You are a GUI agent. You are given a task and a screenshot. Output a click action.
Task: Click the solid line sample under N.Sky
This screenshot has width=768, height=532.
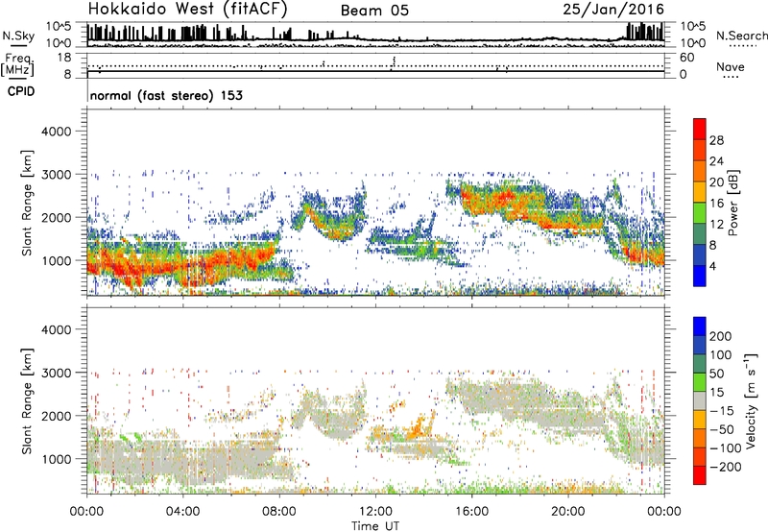(x=18, y=45)
